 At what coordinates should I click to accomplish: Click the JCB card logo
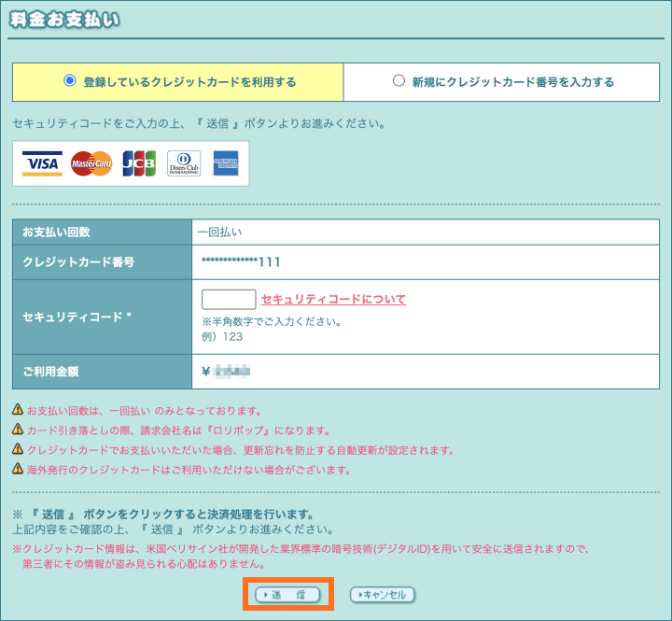click(139, 163)
